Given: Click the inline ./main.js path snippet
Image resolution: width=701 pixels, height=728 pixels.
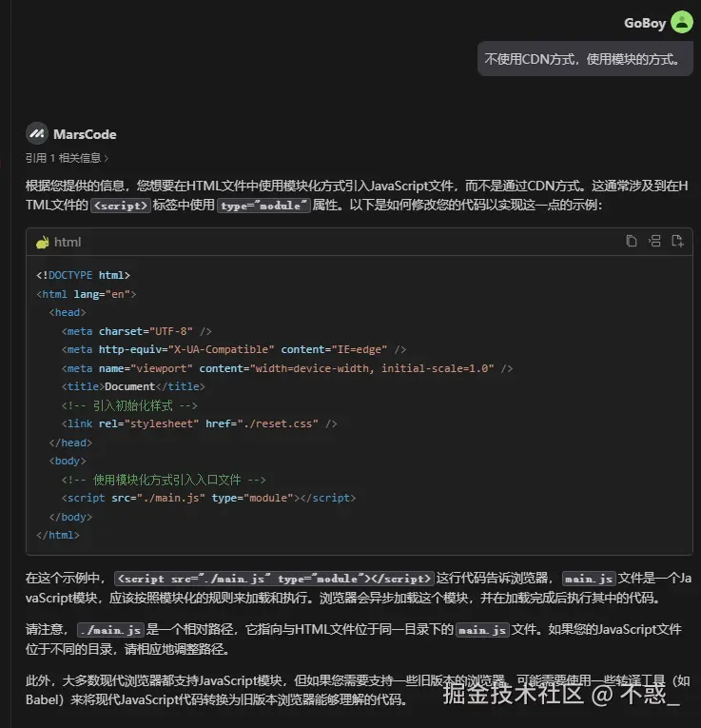Looking at the screenshot, I should pyautogui.click(x=110, y=630).
